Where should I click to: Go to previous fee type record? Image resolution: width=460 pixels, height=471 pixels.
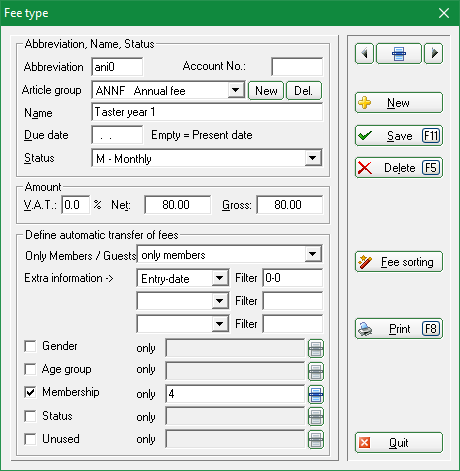click(x=364, y=53)
